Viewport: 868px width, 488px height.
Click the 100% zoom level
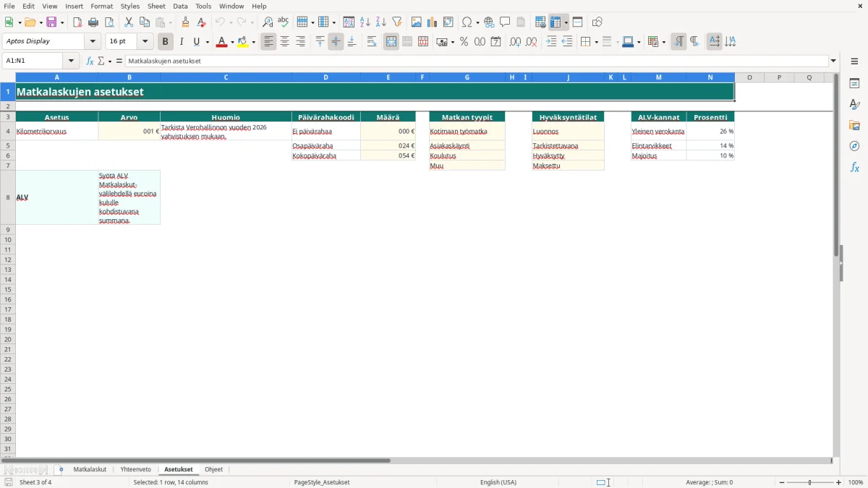click(856, 482)
